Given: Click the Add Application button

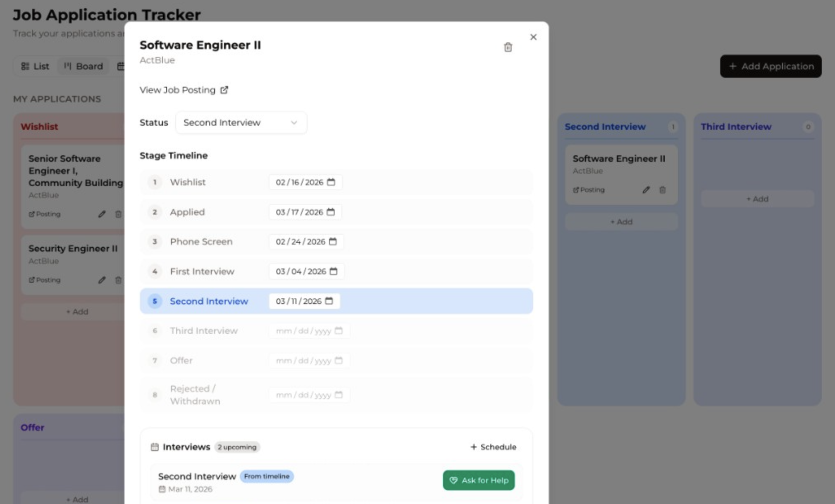Looking at the screenshot, I should [771, 67].
